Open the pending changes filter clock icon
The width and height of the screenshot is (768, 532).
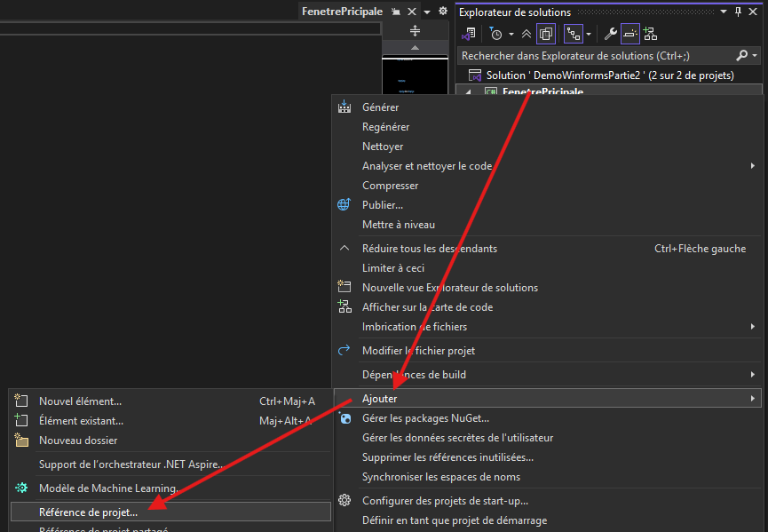[496, 34]
